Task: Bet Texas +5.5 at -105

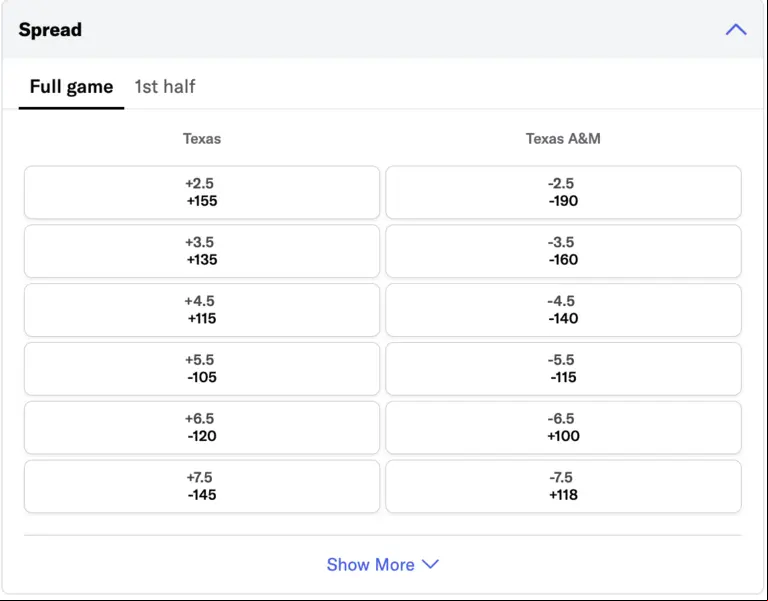Action: coord(201,369)
